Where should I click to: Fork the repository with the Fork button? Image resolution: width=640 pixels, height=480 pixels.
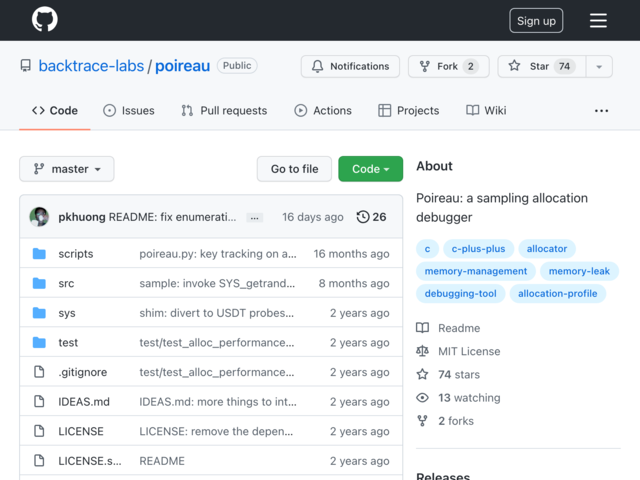[449, 66]
